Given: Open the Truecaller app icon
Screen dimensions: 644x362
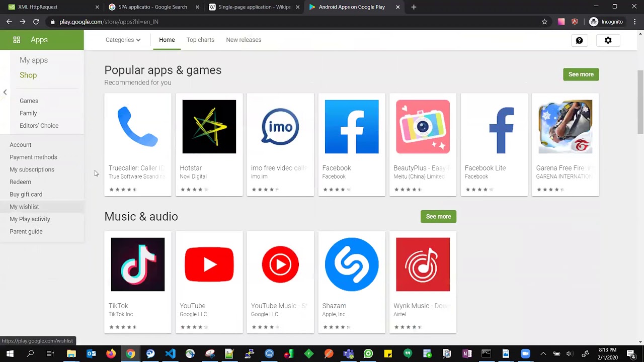Looking at the screenshot, I should click(x=138, y=127).
